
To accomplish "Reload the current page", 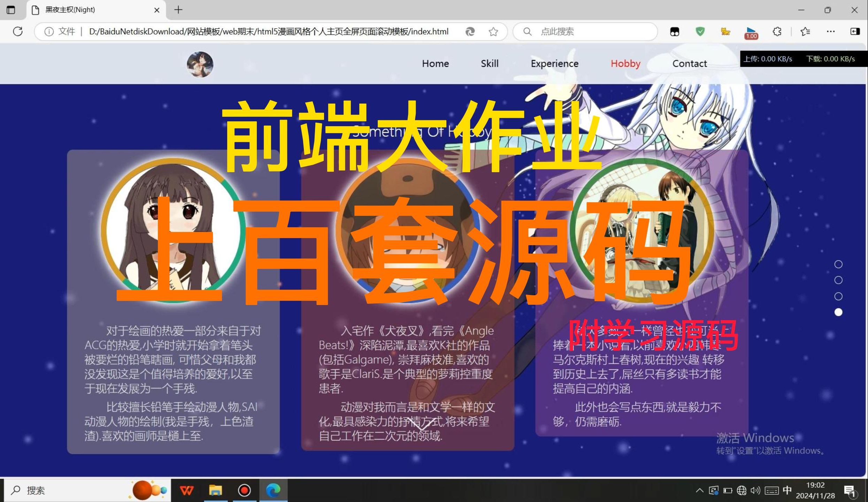I will point(18,31).
